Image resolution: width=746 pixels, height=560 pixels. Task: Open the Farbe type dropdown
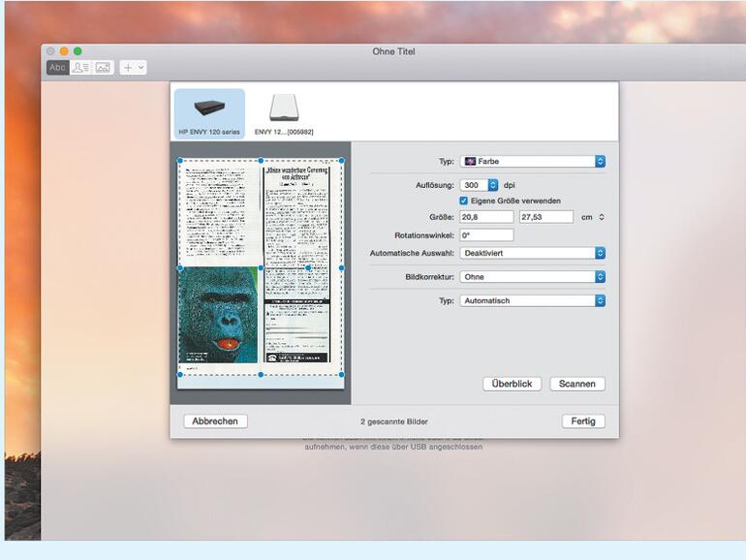[x=532, y=161]
